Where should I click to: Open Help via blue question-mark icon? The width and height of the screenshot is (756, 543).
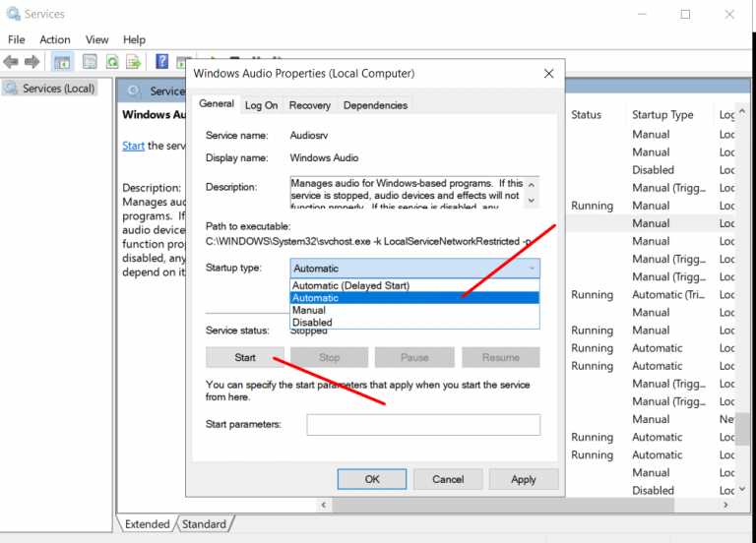point(162,61)
